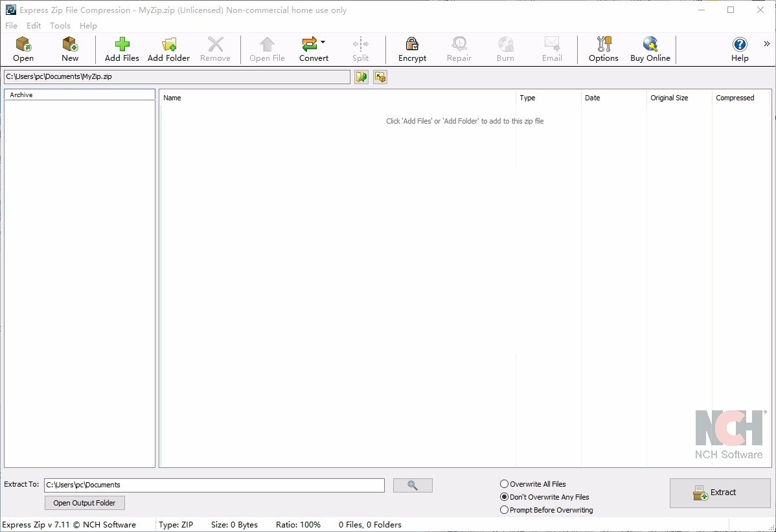This screenshot has height=532, width=776.
Task: Select Don't Overwrite Any Files
Action: coord(504,496)
